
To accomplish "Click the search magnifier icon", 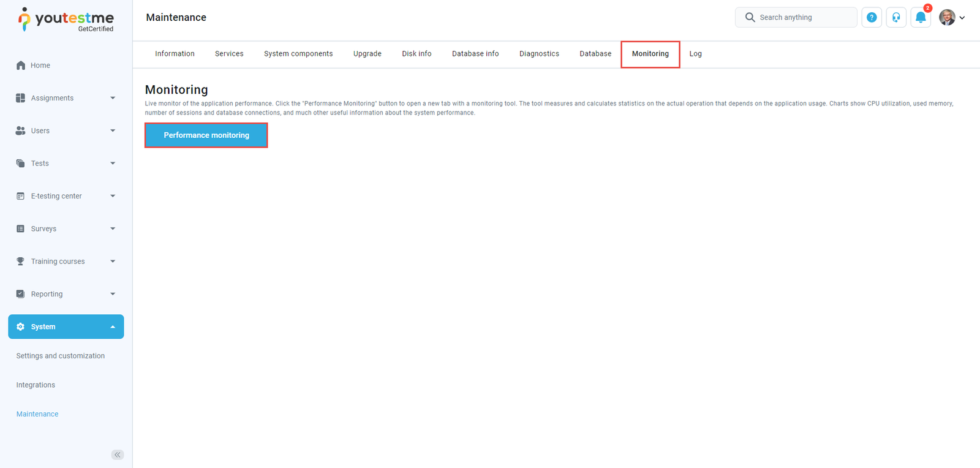I will 750,18.
